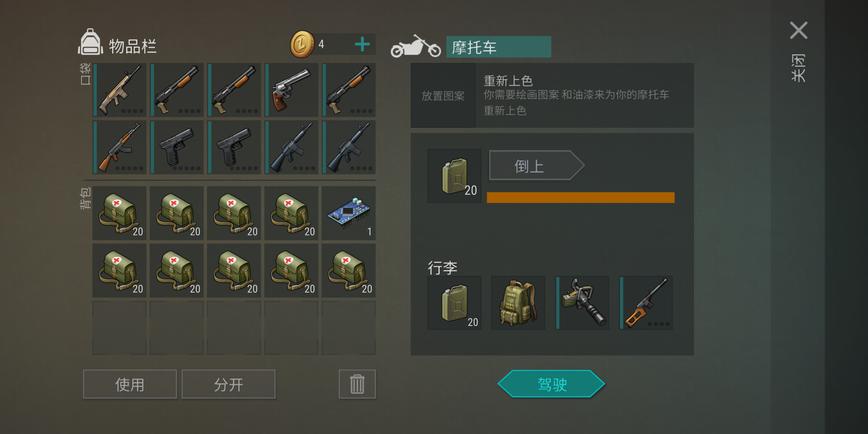
Task: Select the orange-stock rifle in luggage
Action: click(646, 303)
